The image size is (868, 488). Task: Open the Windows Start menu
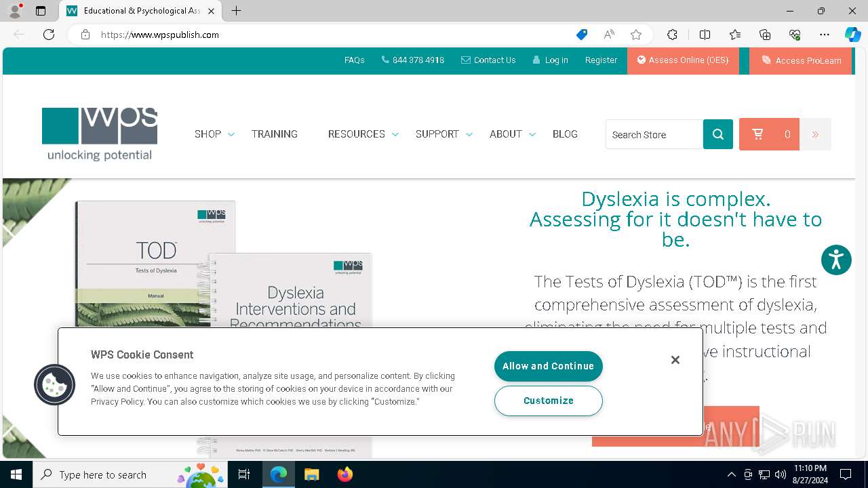16,474
